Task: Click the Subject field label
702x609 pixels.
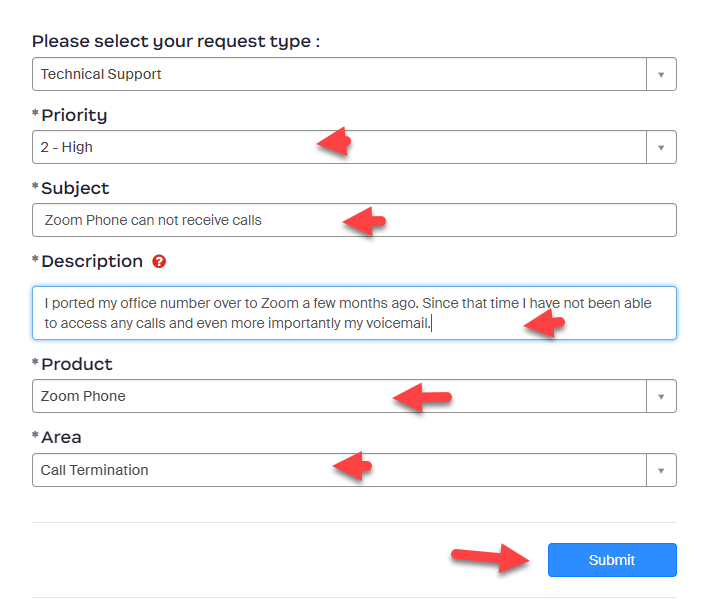Action: click(x=75, y=188)
